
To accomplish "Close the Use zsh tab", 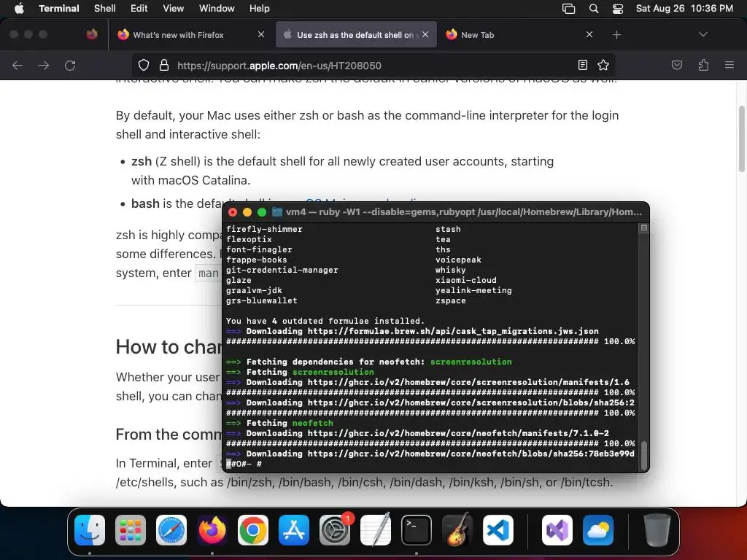I will click(425, 34).
